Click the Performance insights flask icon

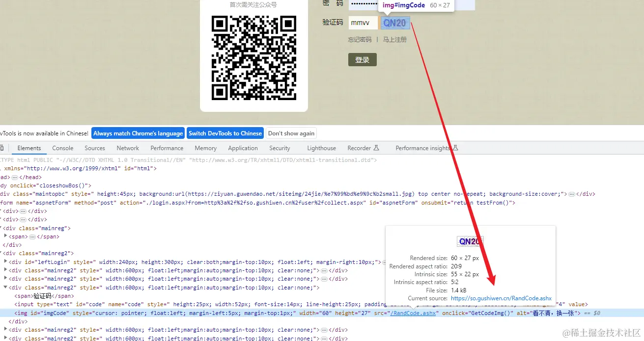tap(455, 148)
